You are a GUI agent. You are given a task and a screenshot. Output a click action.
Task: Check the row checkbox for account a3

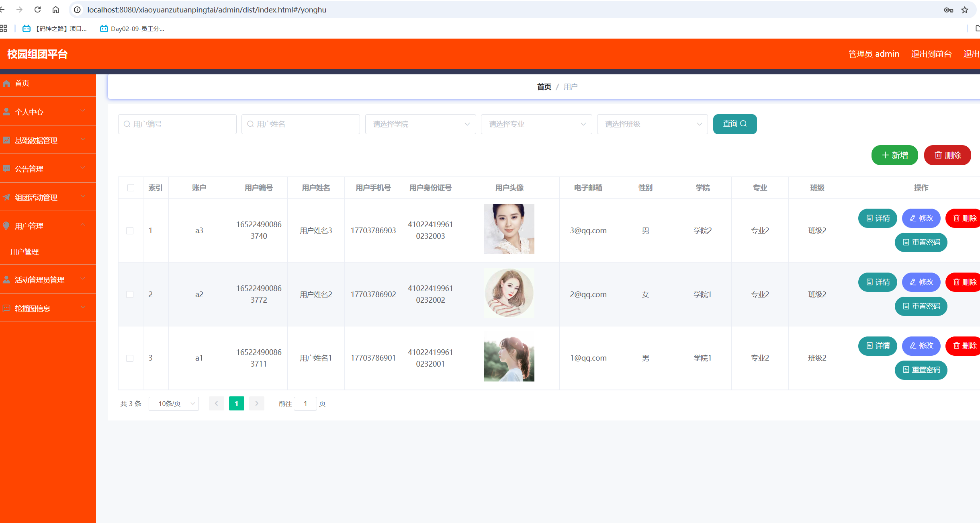click(130, 230)
